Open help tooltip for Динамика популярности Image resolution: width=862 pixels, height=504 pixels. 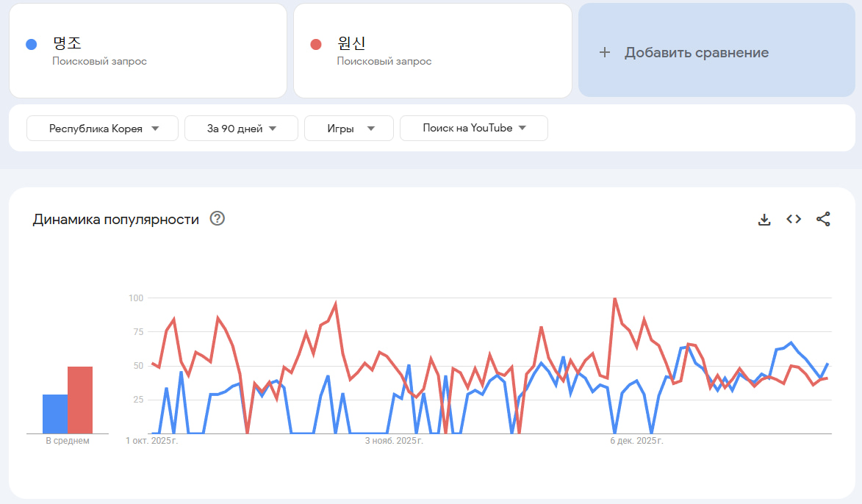coord(217,218)
